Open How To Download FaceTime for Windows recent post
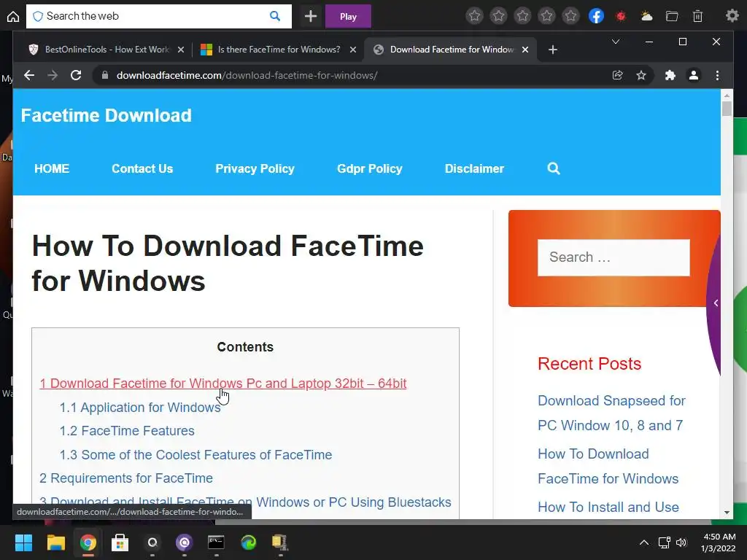The image size is (747, 560). [608, 466]
